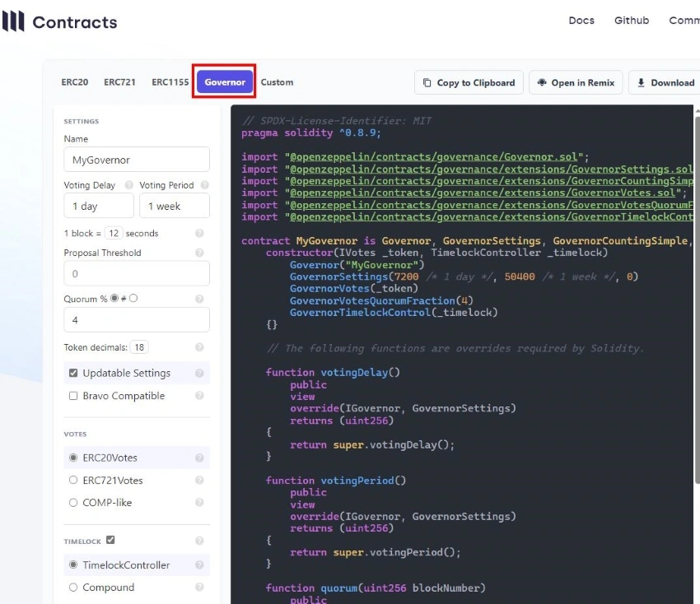The width and height of the screenshot is (700, 604).
Task: Show help for Timelock section
Action: click(199, 541)
